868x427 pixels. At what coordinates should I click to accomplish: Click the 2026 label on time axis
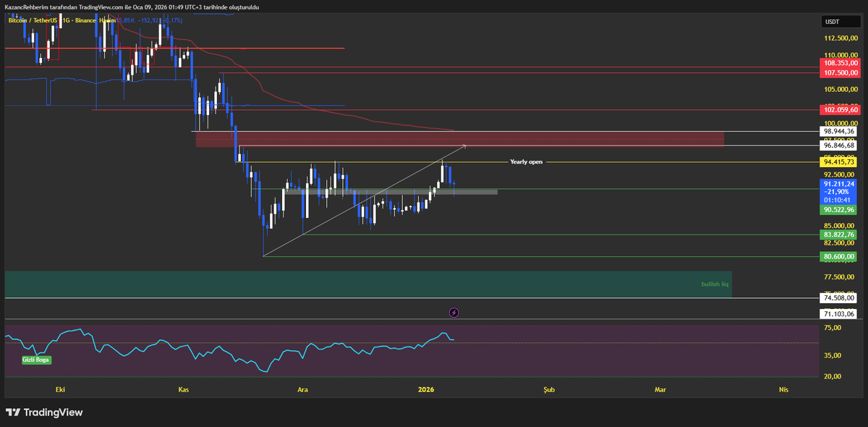coord(426,389)
